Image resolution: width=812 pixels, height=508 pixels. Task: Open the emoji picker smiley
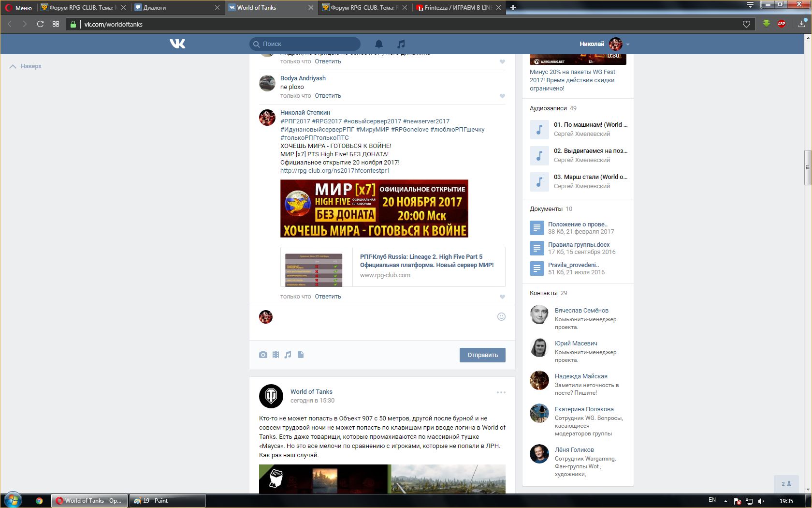(501, 316)
